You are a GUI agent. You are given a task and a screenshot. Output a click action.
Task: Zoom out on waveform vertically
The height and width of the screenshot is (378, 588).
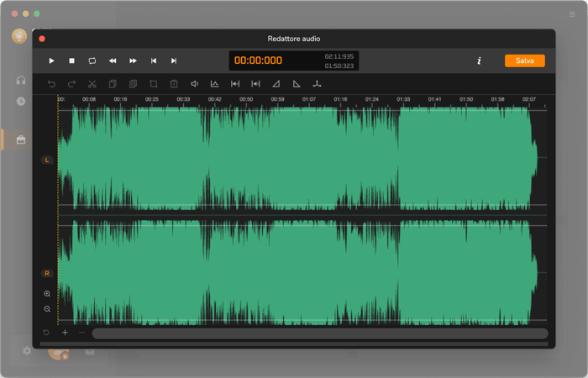coord(47,309)
